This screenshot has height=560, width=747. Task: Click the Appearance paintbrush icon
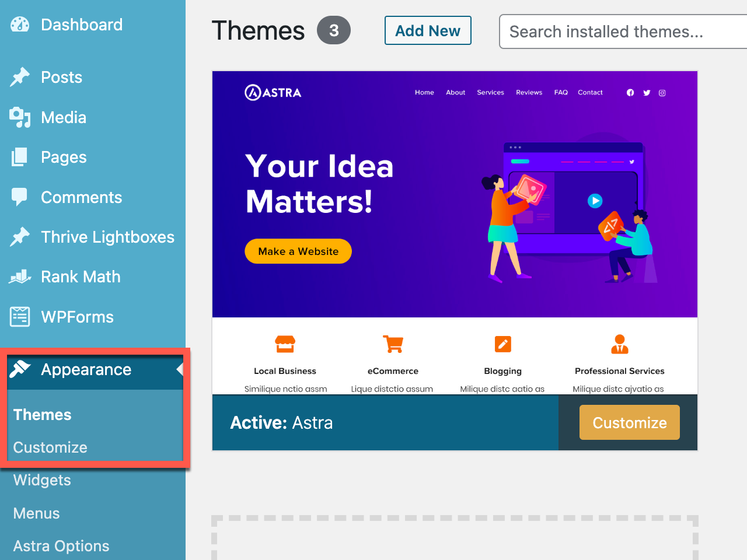click(20, 369)
